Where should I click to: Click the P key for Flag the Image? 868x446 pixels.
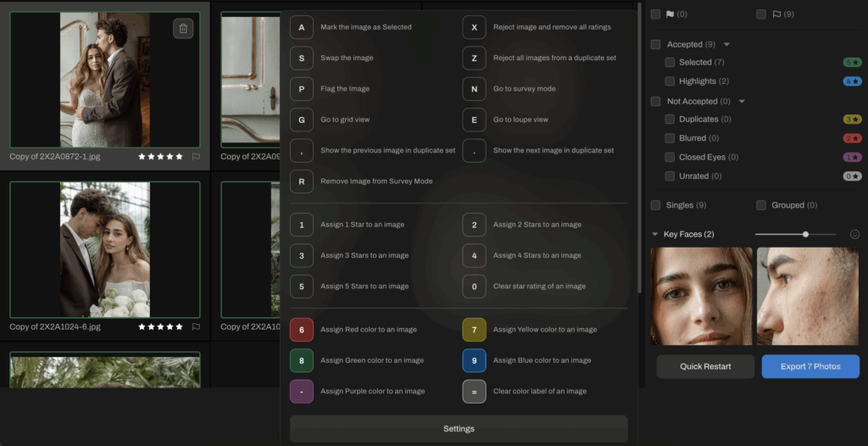coord(302,89)
